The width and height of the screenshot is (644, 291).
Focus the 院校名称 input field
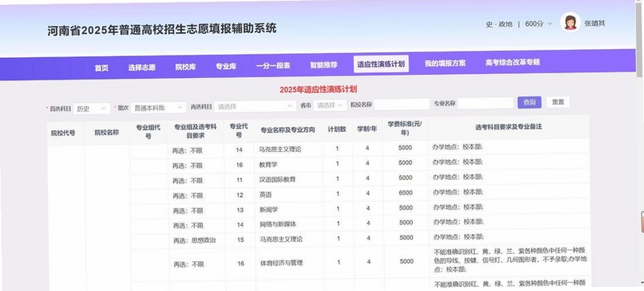[402, 105]
